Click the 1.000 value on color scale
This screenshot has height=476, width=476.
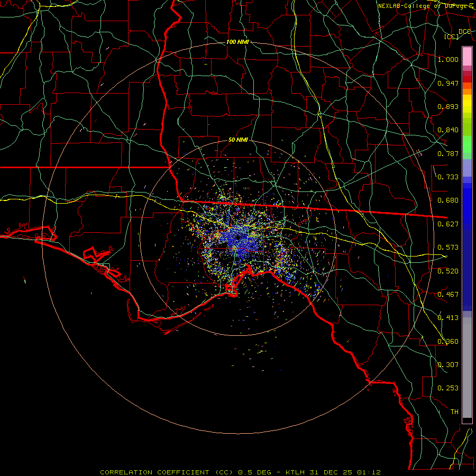tap(448, 59)
